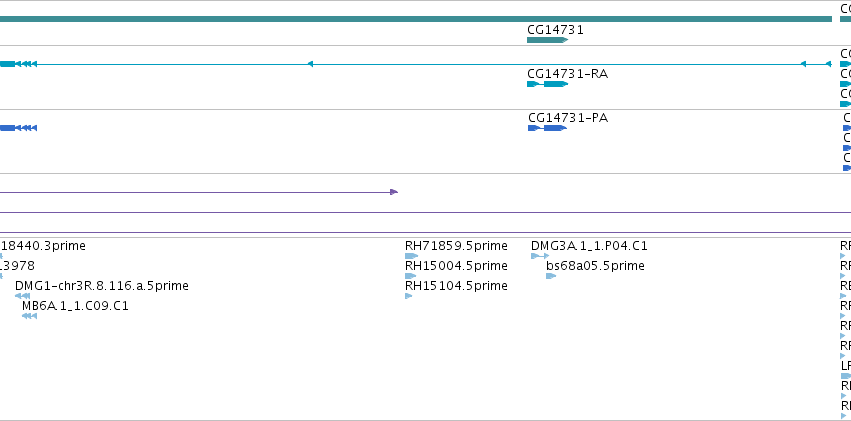Open the CG14731-PA label
This screenshot has width=851, height=421.
click(568, 118)
